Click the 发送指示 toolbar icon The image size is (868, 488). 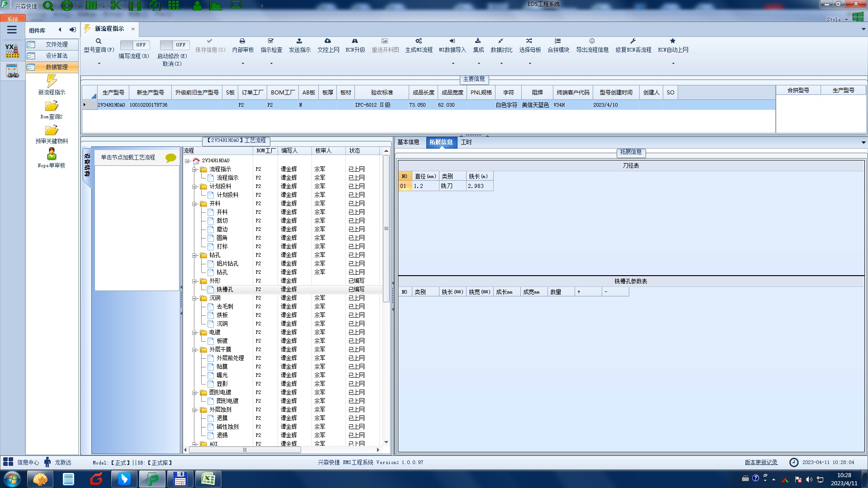299,41
